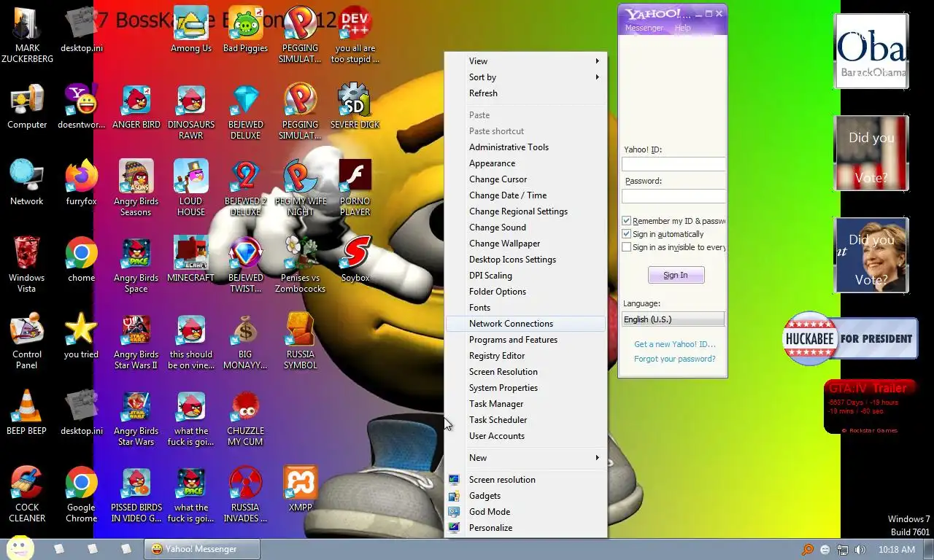Screen dimensions: 934x560
Task: Choose Refresh in the context menu
Action: (525, 93)
